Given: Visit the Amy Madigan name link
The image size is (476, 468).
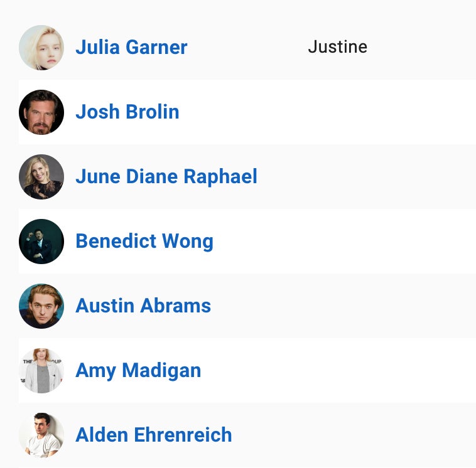Looking at the screenshot, I should coord(138,371).
